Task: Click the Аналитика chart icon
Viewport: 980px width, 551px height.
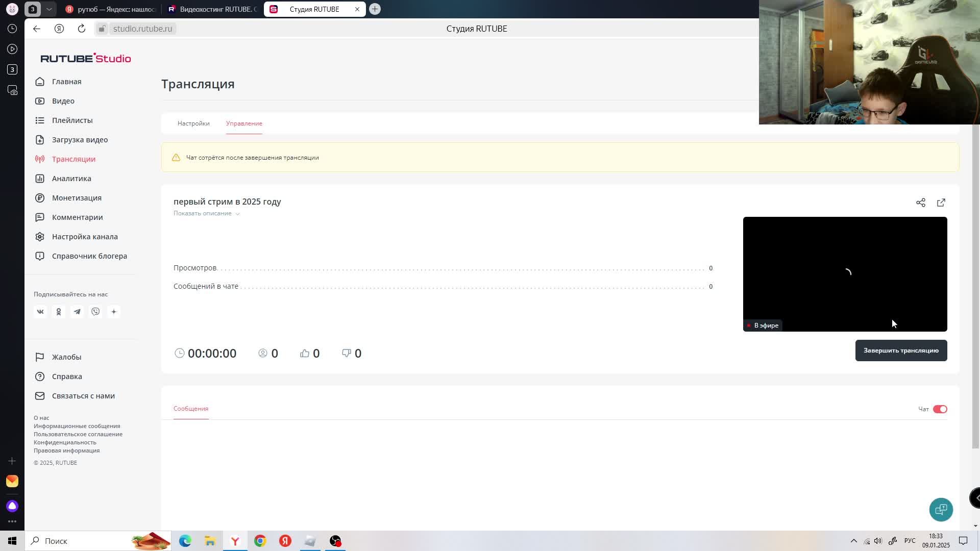Action: [x=40, y=179]
